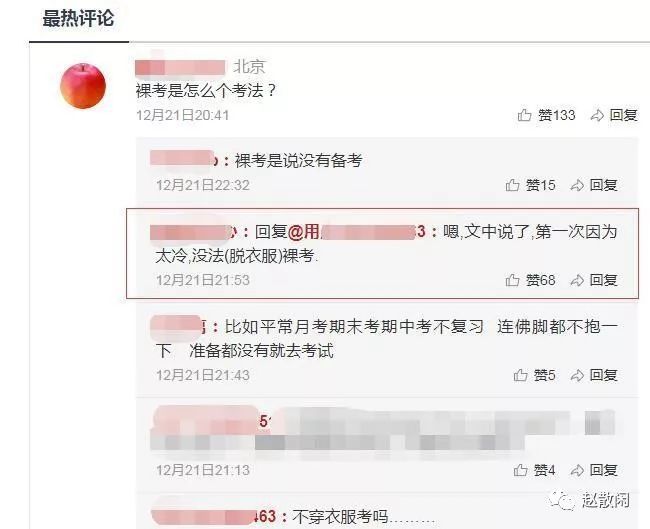
Task: Click reply arrow on the 22:32 comment
Action: coord(577,185)
